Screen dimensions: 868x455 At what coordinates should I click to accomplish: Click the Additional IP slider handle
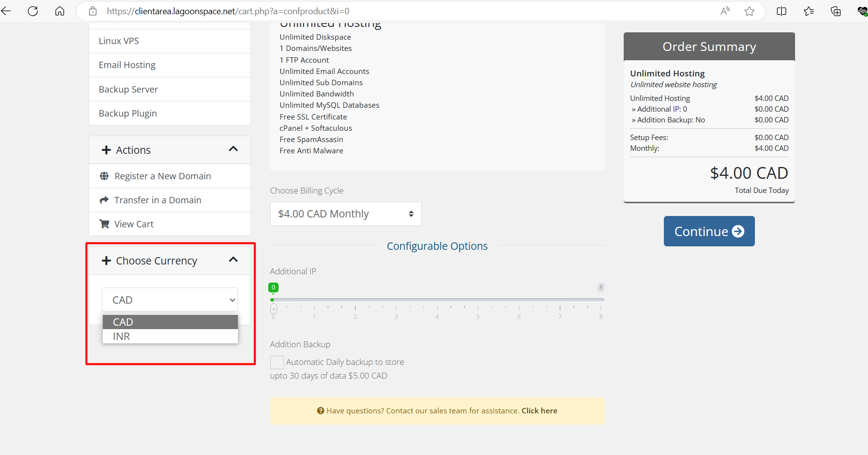click(x=274, y=309)
